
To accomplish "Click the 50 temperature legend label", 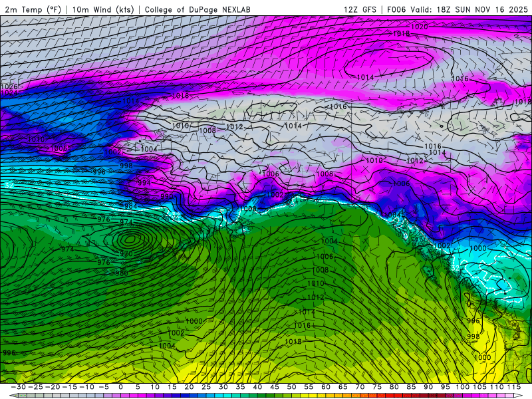I will (291, 387).
